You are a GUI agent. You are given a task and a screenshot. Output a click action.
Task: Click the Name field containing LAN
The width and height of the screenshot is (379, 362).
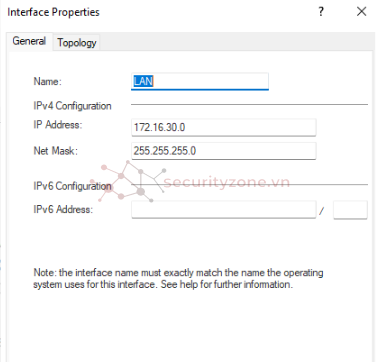[x=200, y=81]
